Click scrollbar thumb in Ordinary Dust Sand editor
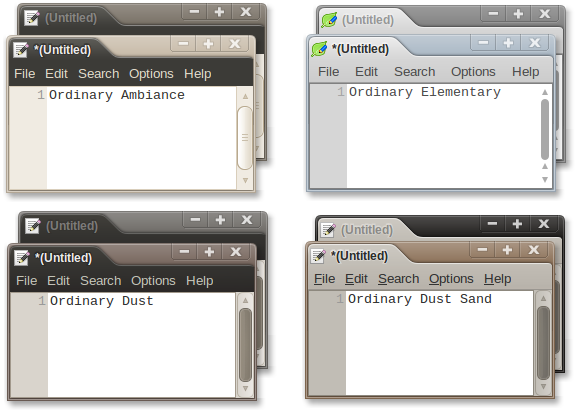The image size is (580, 415). (x=543, y=343)
